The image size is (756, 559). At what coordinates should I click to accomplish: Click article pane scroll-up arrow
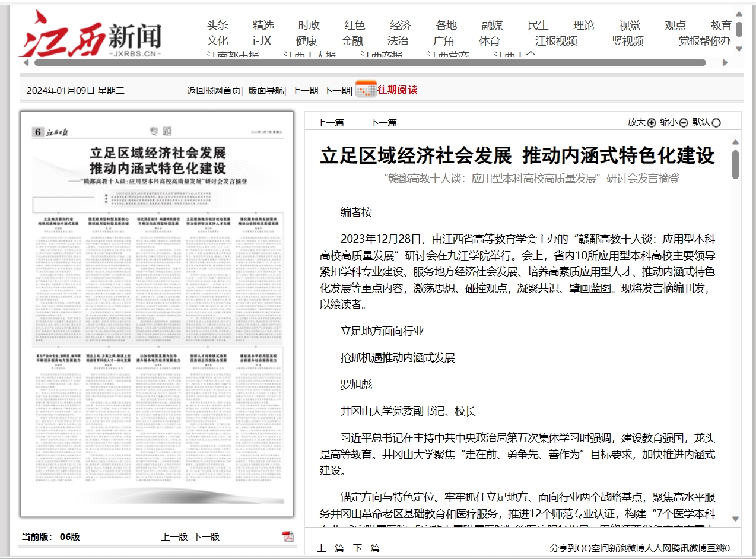point(736,142)
